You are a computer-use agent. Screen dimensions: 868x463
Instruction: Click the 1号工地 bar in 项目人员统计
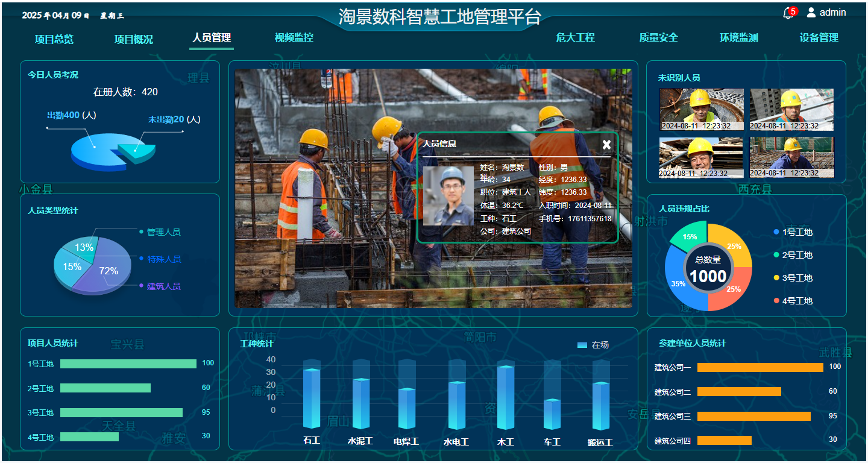tap(128, 364)
